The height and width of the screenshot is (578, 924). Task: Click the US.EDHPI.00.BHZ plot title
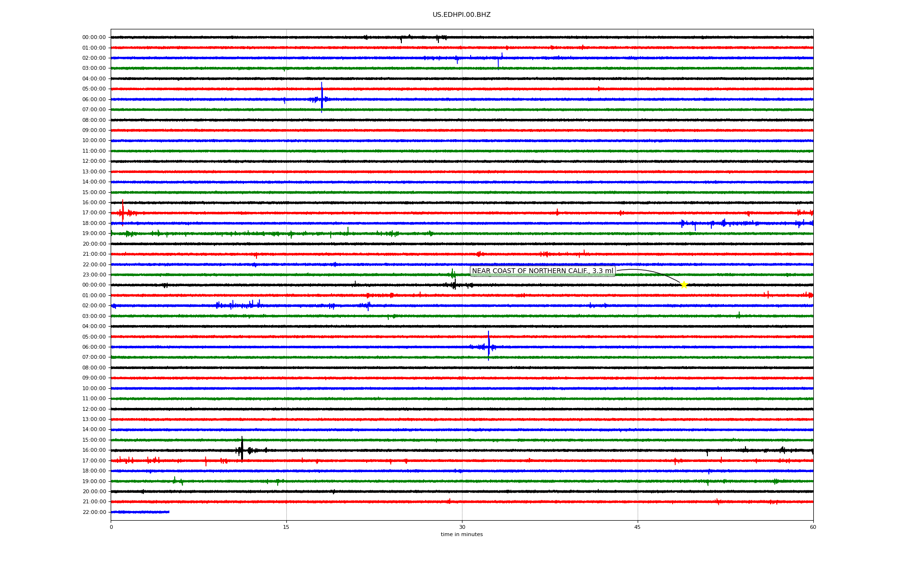462,15
